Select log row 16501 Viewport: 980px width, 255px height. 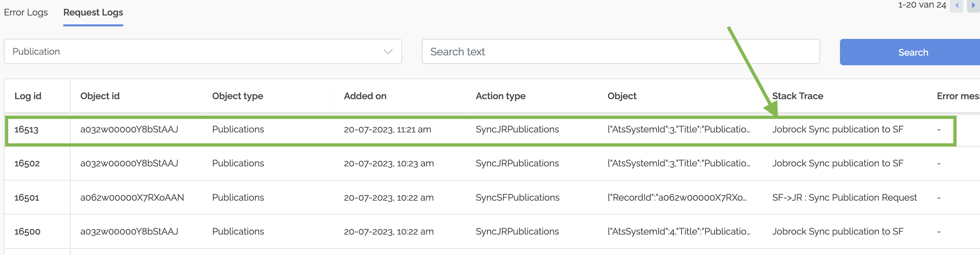(x=27, y=198)
